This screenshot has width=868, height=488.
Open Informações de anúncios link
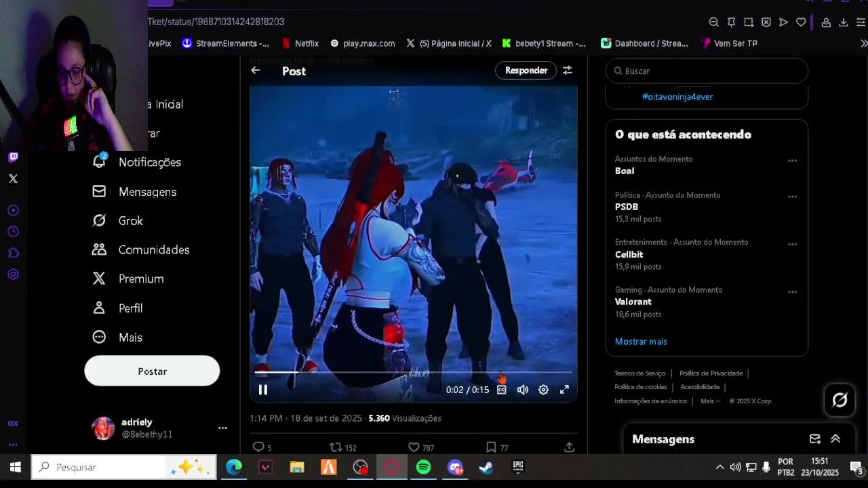(x=650, y=401)
